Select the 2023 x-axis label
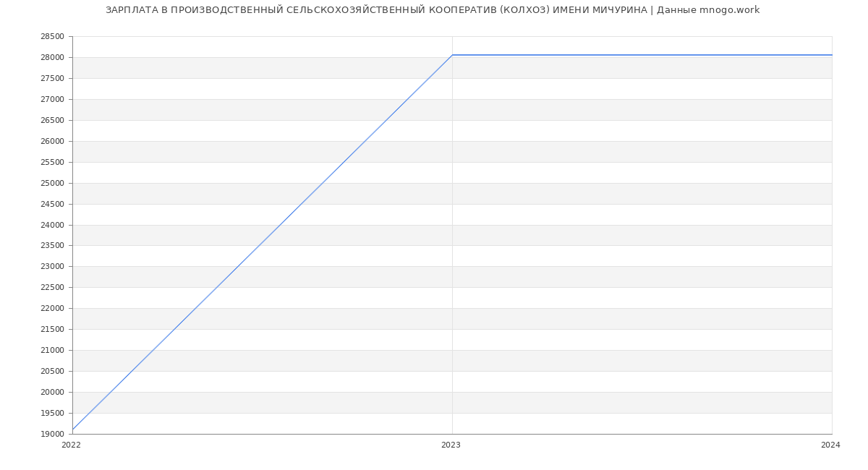The width and height of the screenshot is (868, 470). coord(451,445)
